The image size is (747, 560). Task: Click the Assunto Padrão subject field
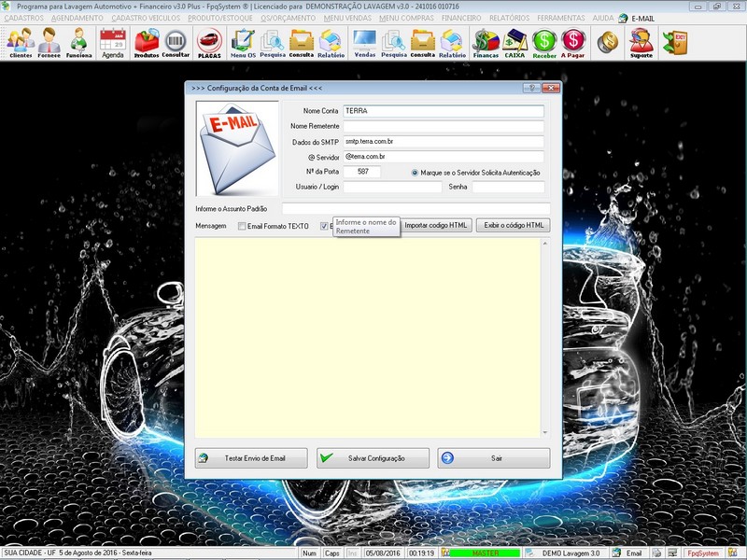click(416, 208)
